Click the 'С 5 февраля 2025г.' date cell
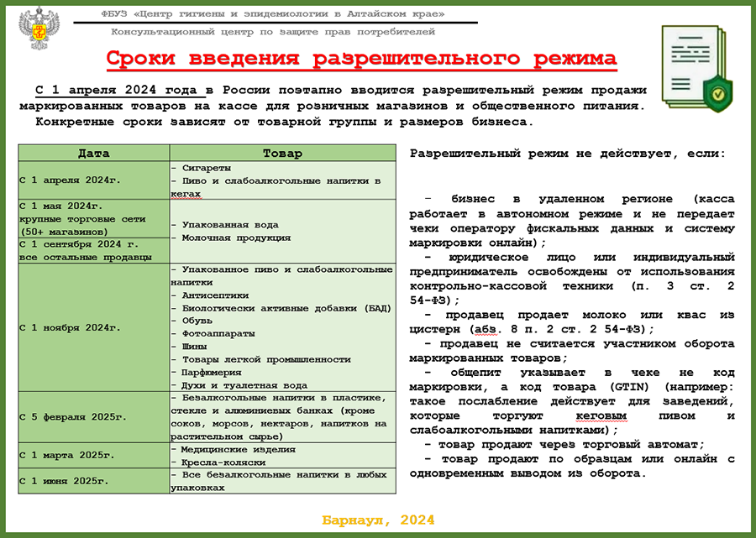 (76, 417)
